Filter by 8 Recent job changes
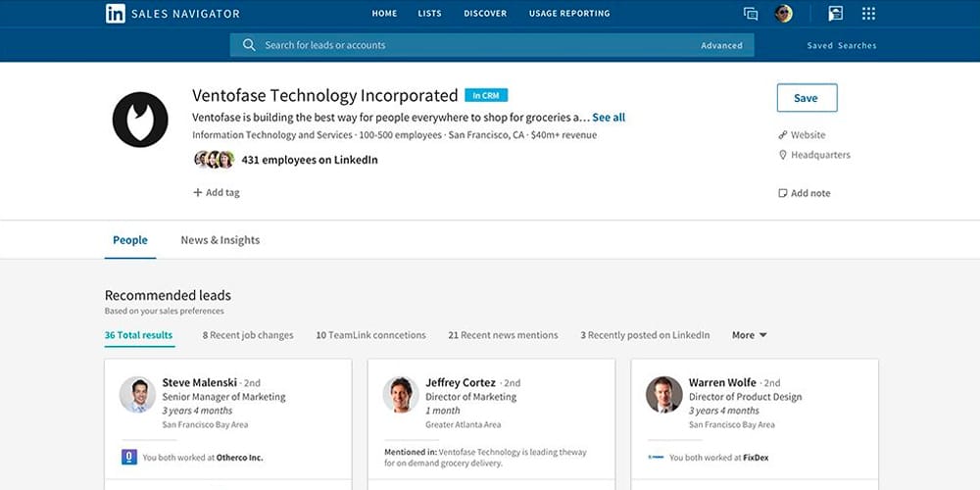The image size is (980, 490). 248,335
